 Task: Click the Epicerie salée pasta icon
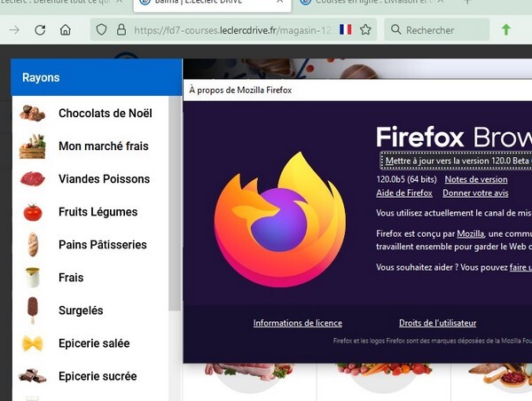[x=33, y=343]
